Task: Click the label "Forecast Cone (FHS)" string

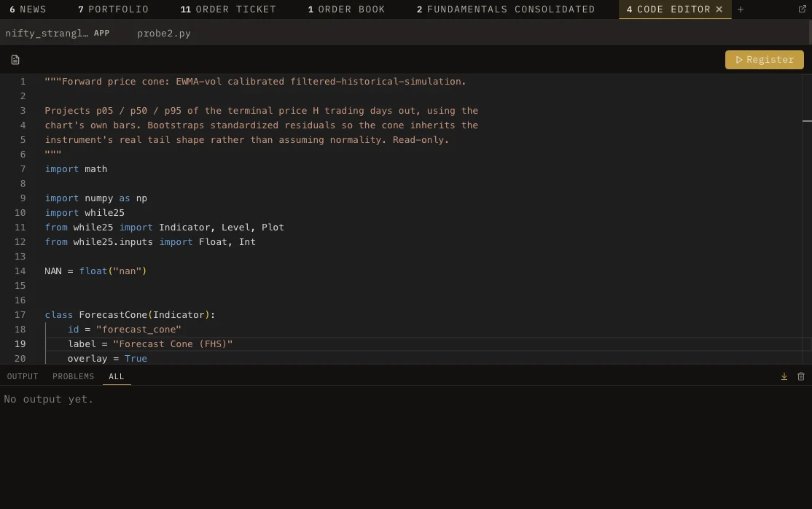Action: pos(173,343)
